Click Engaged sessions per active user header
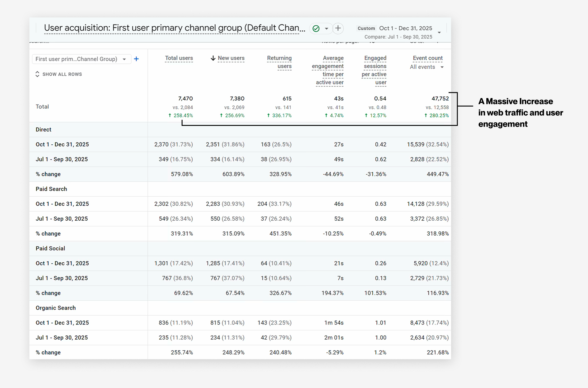The width and height of the screenshot is (588, 388). tap(375, 70)
